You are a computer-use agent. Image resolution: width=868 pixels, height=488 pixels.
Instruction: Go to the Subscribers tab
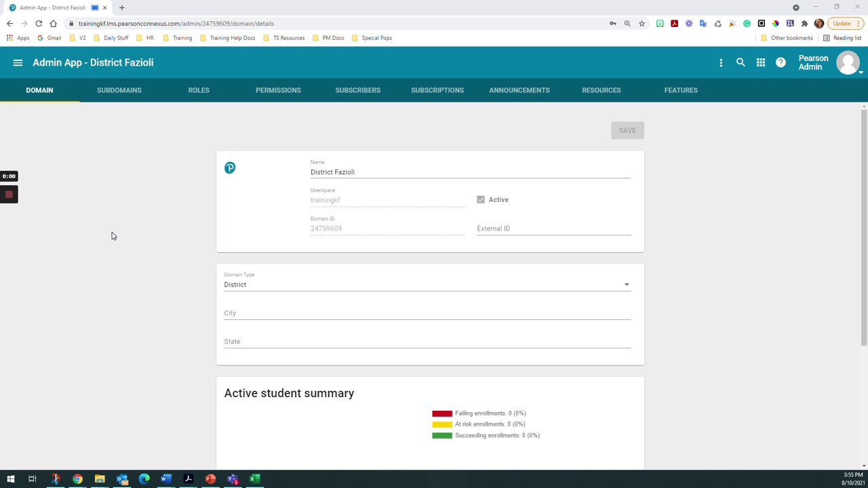pyautogui.click(x=358, y=90)
